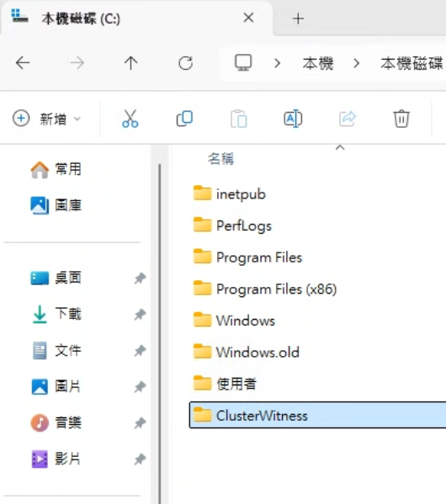Open a new tab with plus button
446x504 pixels.
tap(298, 19)
